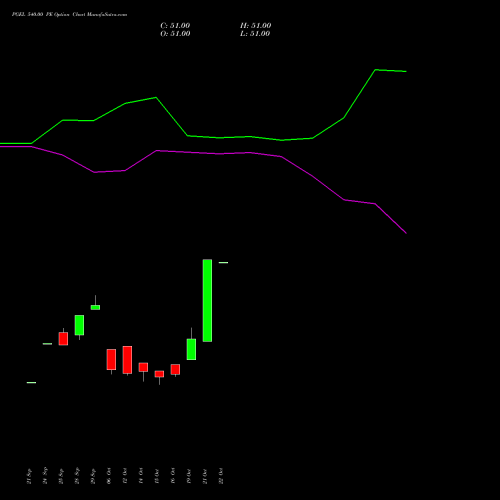Select the '21 Sep' date axis label
This screenshot has height=500, width=500.
pos(29,476)
